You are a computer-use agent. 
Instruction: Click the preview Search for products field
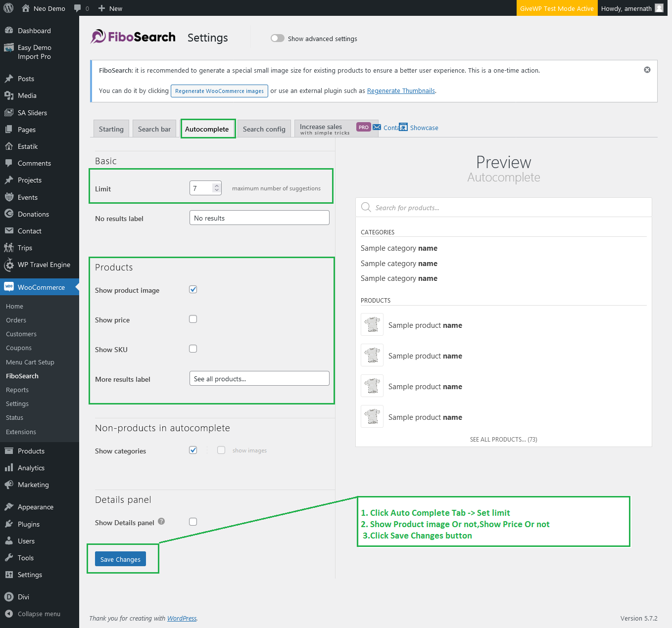point(504,207)
